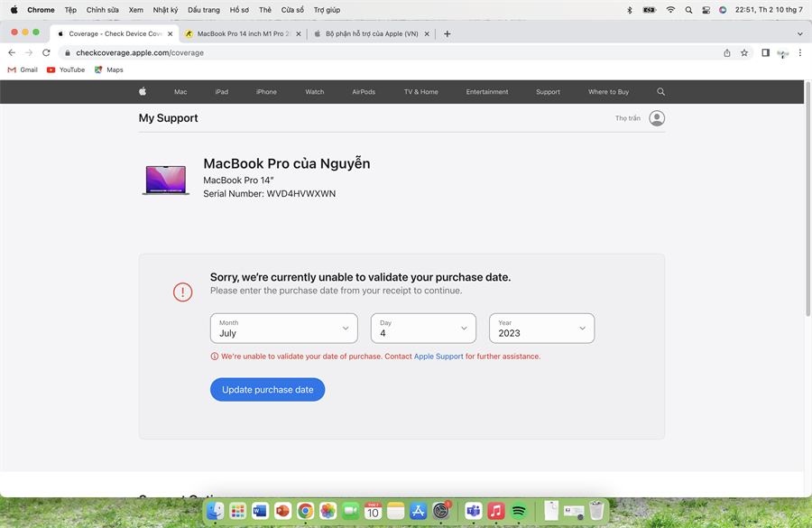Select Serial Number WVD4HVWXWN text
The height and width of the screenshot is (528, 812).
[x=269, y=194]
